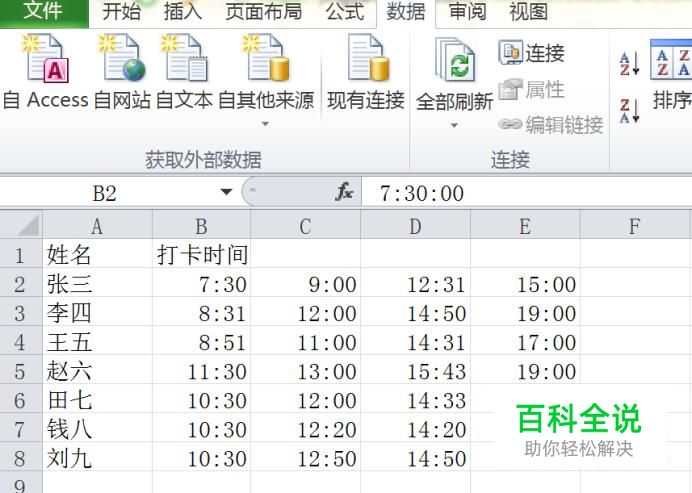Click cell with time 8:51
Screen dimensions: 692x493
pos(202,342)
